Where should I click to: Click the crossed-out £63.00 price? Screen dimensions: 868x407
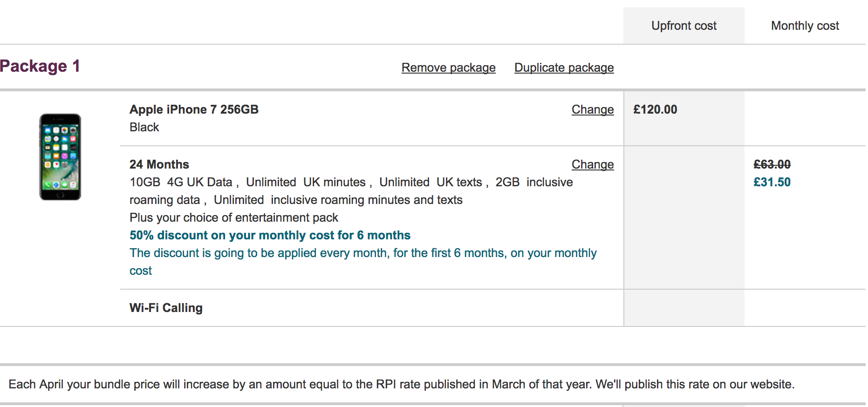(772, 165)
